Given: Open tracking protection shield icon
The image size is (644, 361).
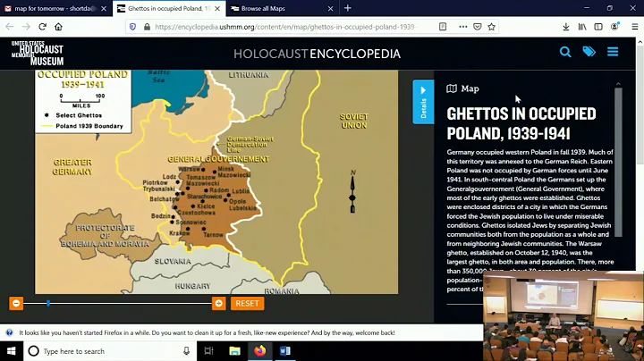Looking at the screenshot, I should pyautogui.click(x=132, y=27).
